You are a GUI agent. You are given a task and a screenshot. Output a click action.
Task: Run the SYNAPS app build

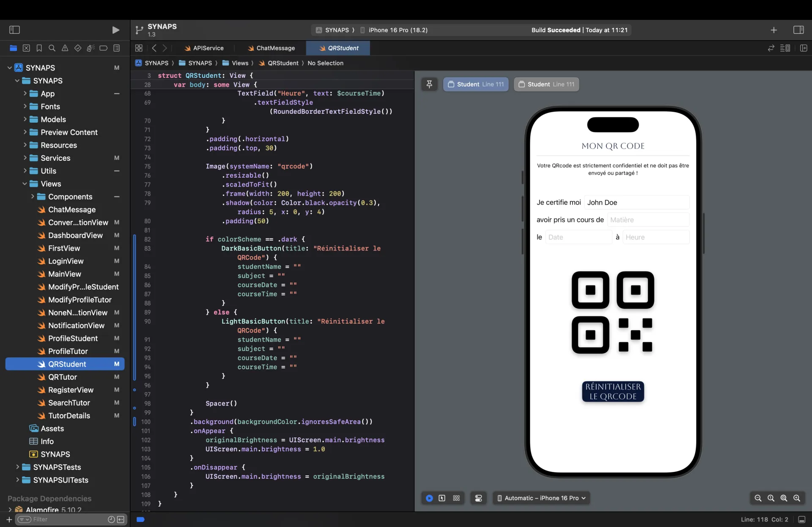(115, 30)
